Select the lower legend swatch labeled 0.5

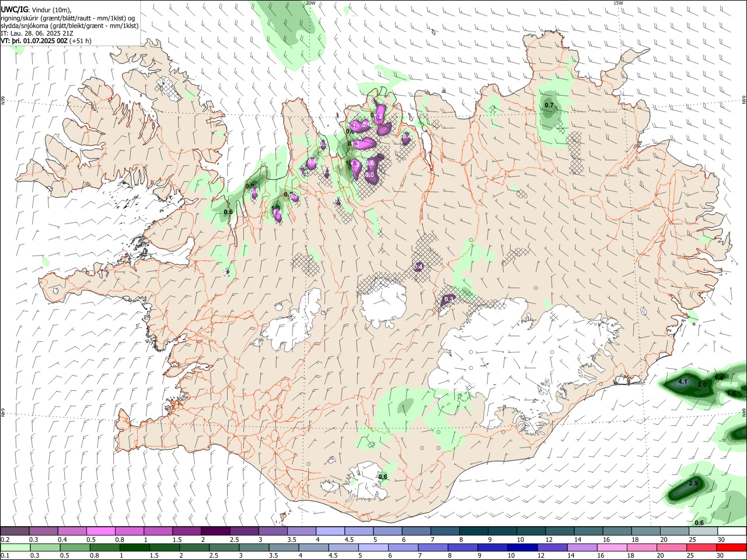tap(75, 547)
